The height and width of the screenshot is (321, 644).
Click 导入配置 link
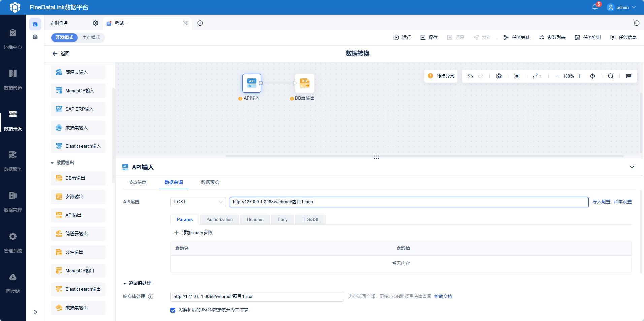601,202
